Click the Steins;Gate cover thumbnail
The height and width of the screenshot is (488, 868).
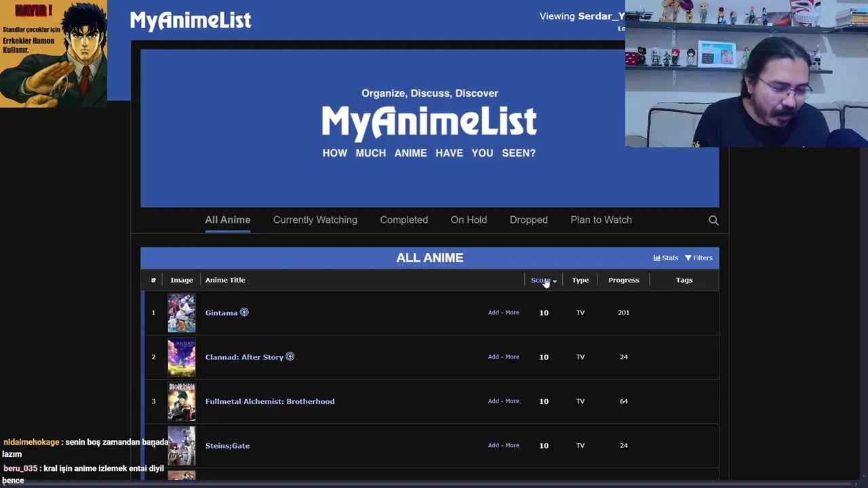coord(182,445)
